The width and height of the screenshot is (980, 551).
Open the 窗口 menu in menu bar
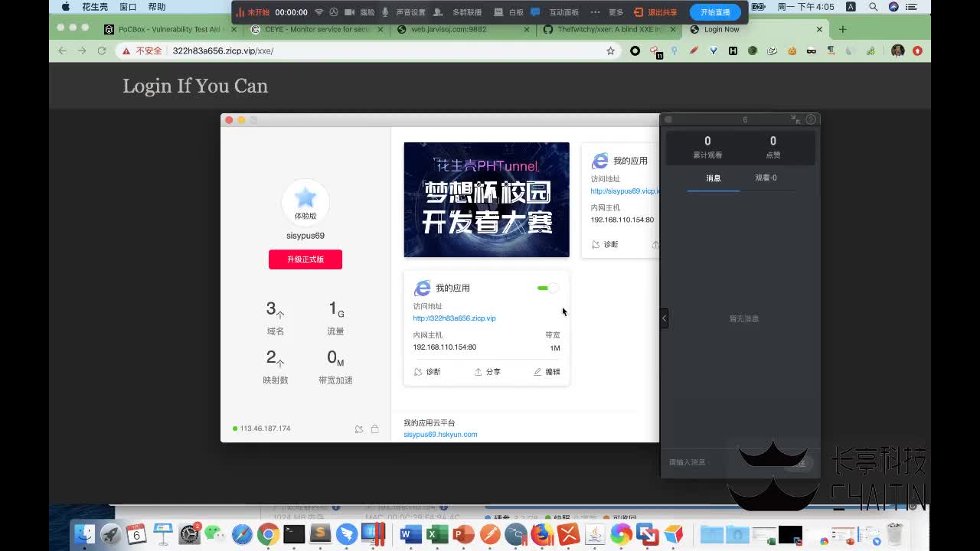[x=128, y=7]
